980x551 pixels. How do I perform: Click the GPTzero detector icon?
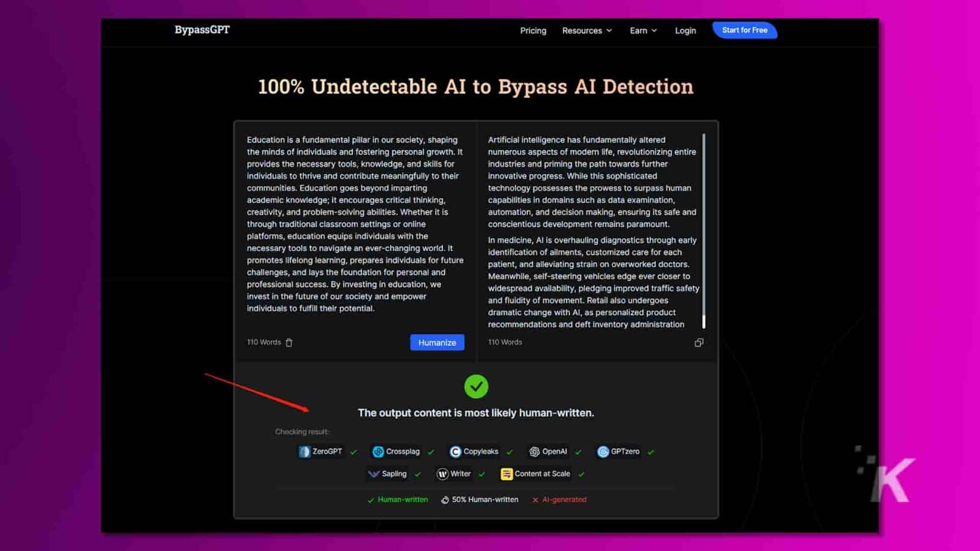[603, 452]
